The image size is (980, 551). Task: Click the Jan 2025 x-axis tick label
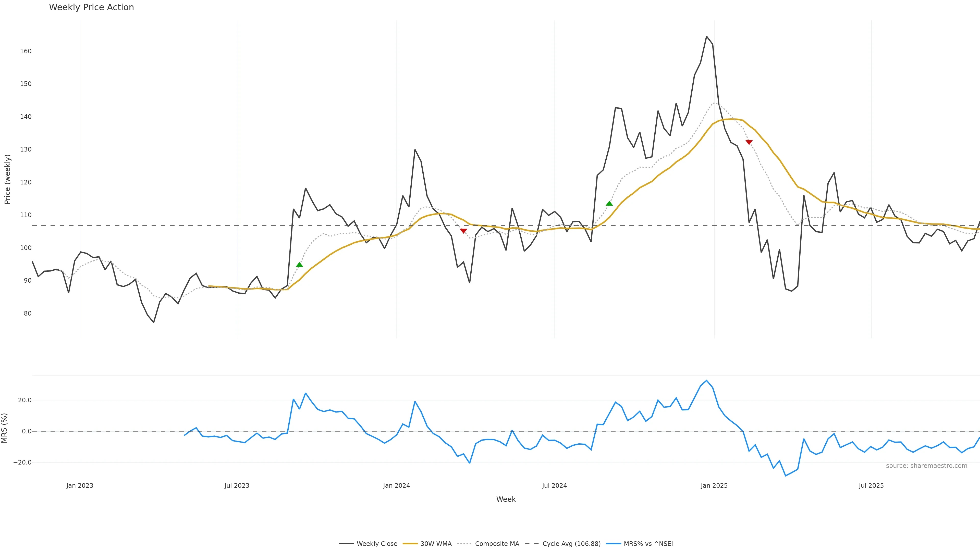[714, 486]
